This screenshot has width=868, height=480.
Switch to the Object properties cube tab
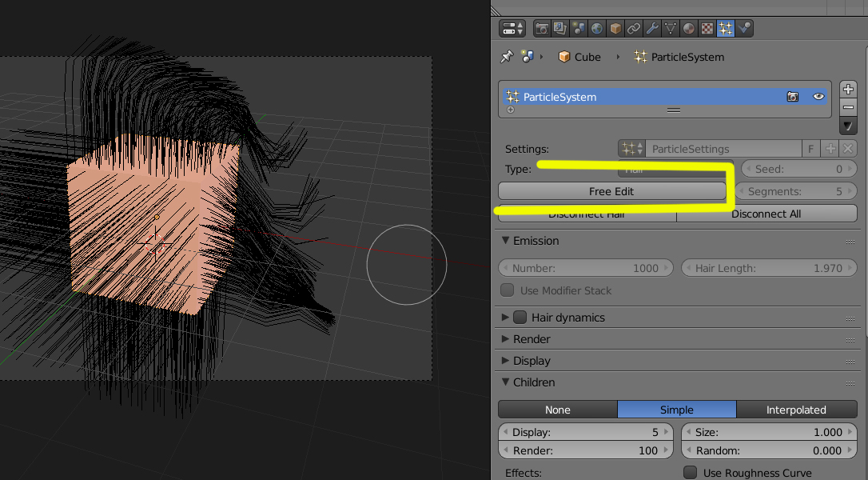pos(615,29)
